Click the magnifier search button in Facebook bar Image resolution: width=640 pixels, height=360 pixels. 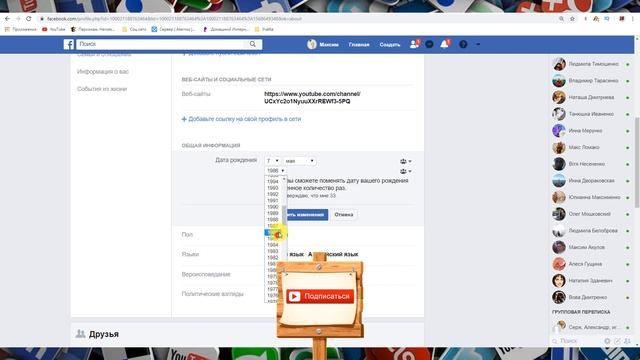click(x=253, y=44)
